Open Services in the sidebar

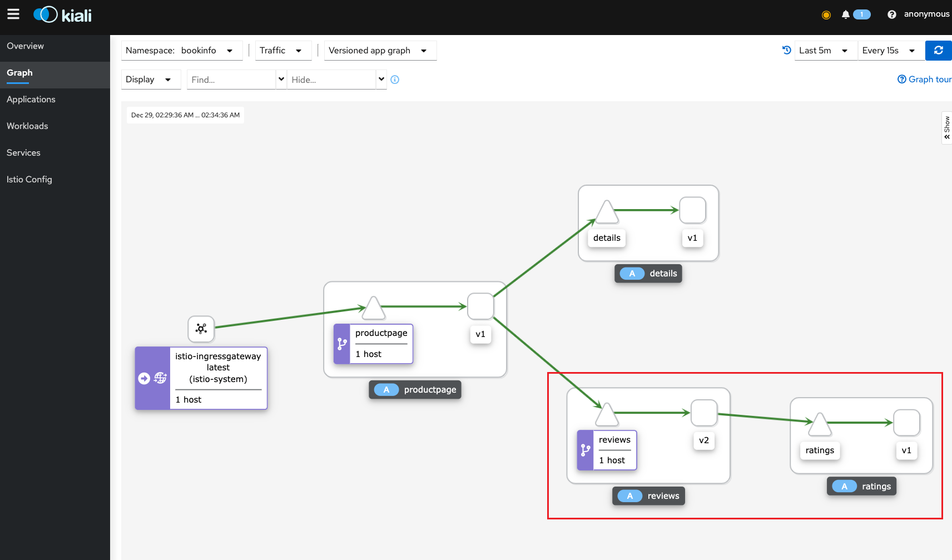(55, 153)
